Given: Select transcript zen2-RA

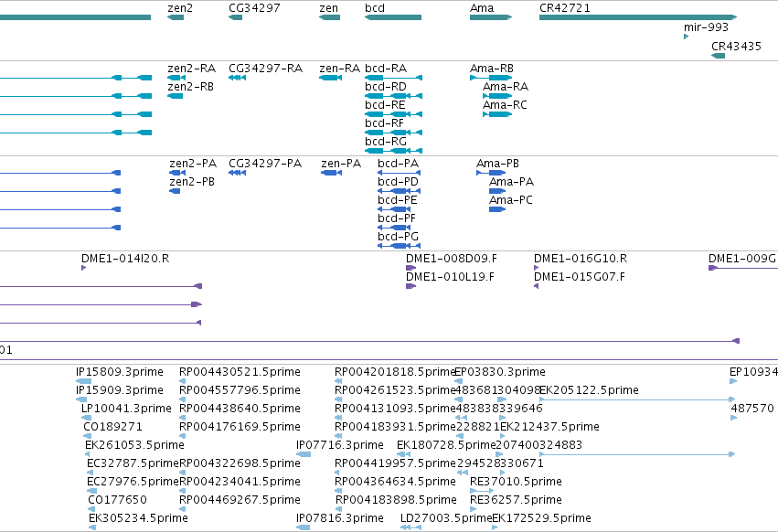Looking at the screenshot, I should [176, 78].
